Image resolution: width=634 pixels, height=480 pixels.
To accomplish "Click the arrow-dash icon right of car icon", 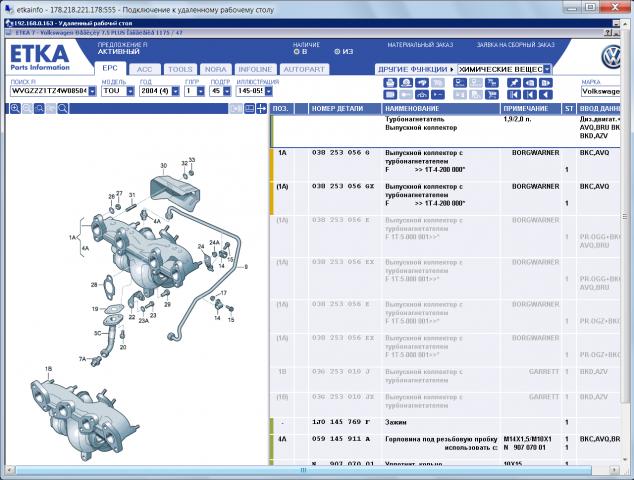I will (x=438, y=95).
